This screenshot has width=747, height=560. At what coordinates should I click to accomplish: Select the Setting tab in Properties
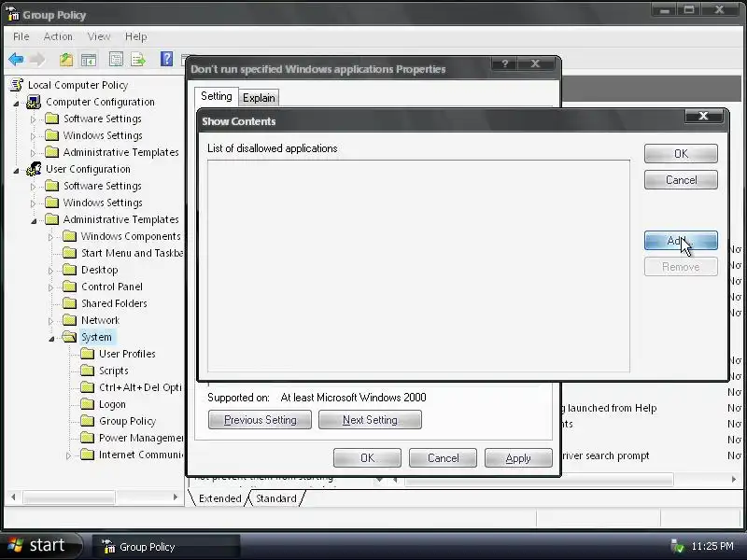click(x=217, y=96)
